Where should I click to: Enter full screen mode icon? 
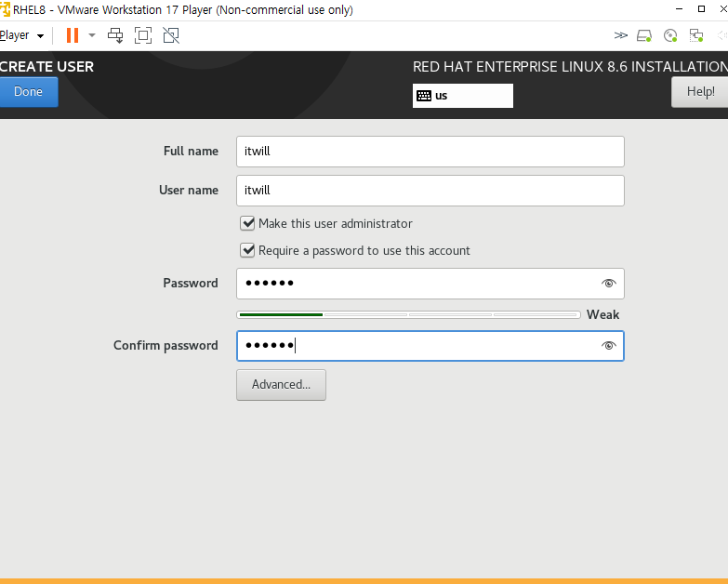point(143,35)
